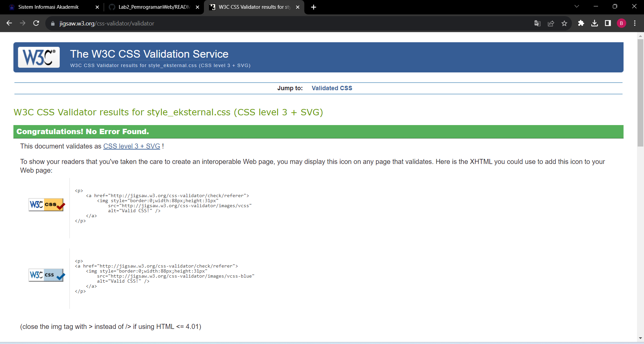Click the reload page icon
Screen dimensions: 644x344
(36, 23)
